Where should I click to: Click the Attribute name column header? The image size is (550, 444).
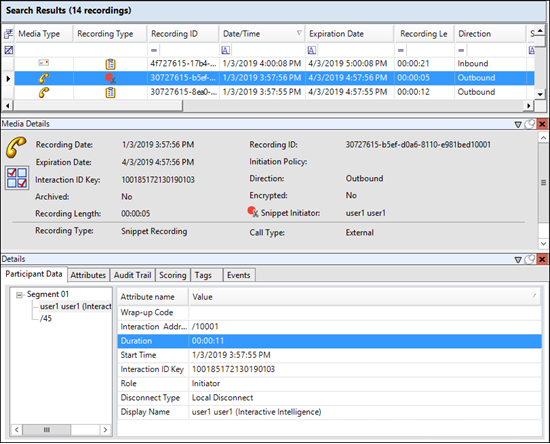[153, 297]
